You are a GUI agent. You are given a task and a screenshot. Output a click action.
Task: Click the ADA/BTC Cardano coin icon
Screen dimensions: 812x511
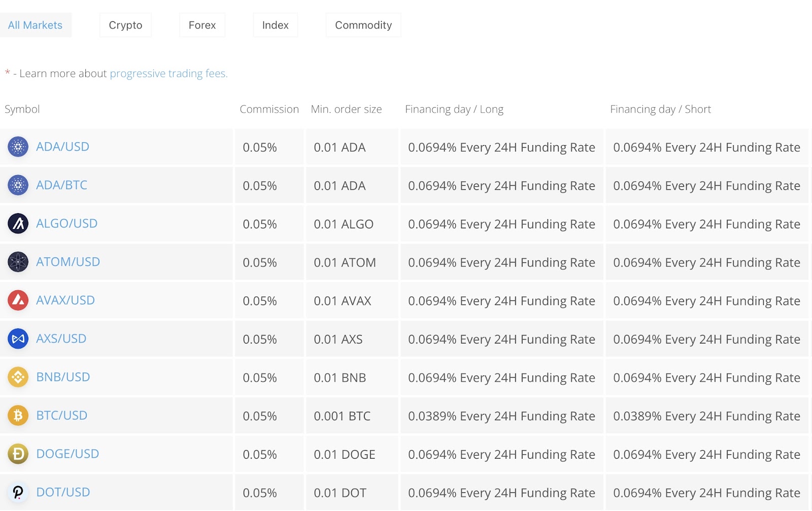[x=18, y=185]
